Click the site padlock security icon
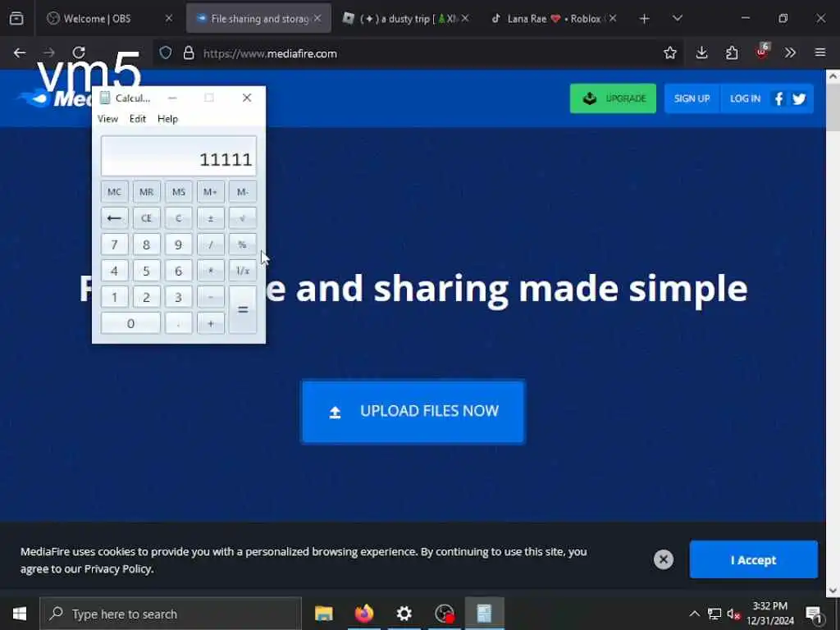The image size is (840, 630). [x=189, y=53]
